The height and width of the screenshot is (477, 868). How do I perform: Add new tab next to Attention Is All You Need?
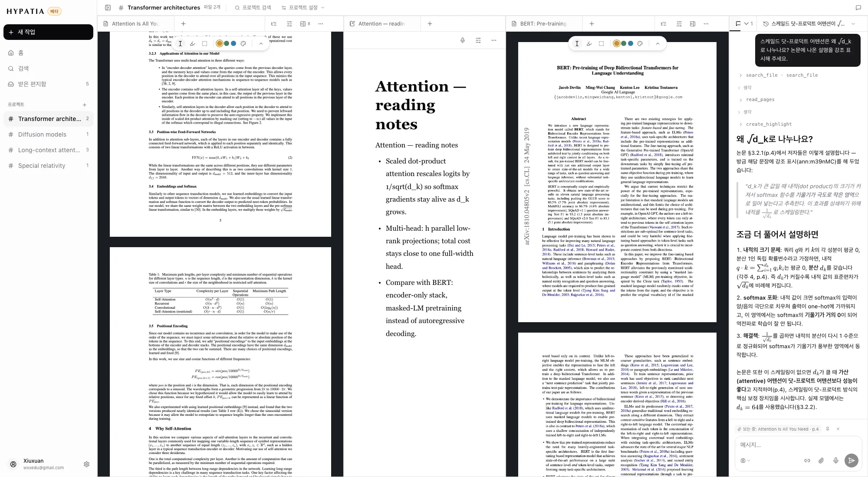pyautogui.click(x=183, y=24)
